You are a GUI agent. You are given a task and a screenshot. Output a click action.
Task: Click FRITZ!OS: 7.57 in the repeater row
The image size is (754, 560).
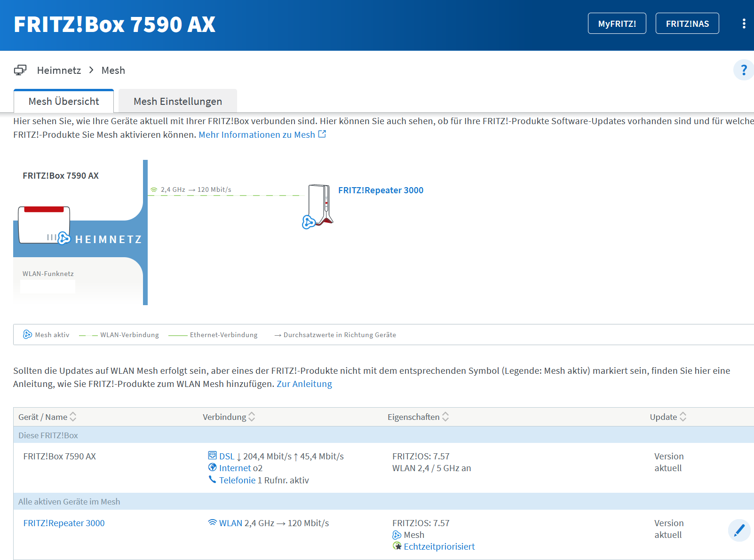tap(421, 523)
